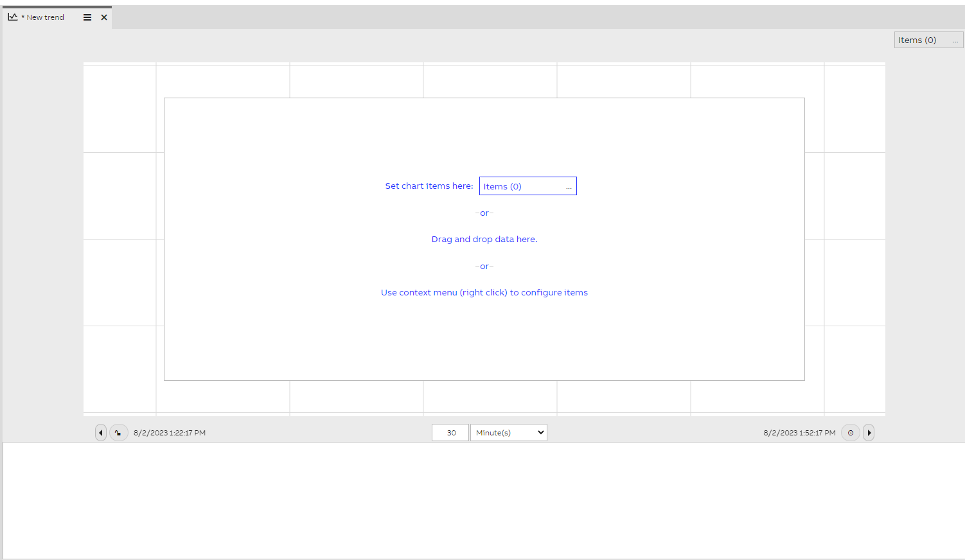The image size is (965, 560).
Task: Click the Items (0) field beside Set chart items here
Action: [x=514, y=186]
